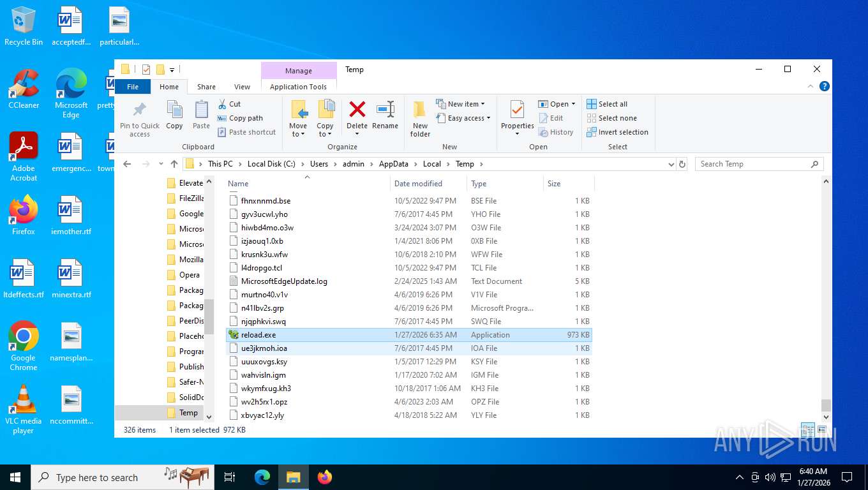Expand address bar history dropdown
The height and width of the screenshot is (490, 868).
click(x=671, y=164)
